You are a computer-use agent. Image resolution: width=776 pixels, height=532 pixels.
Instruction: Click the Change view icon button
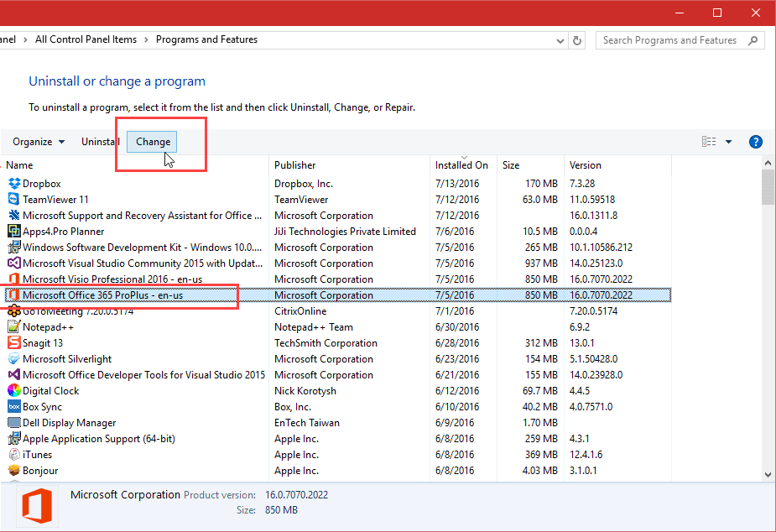tap(709, 142)
